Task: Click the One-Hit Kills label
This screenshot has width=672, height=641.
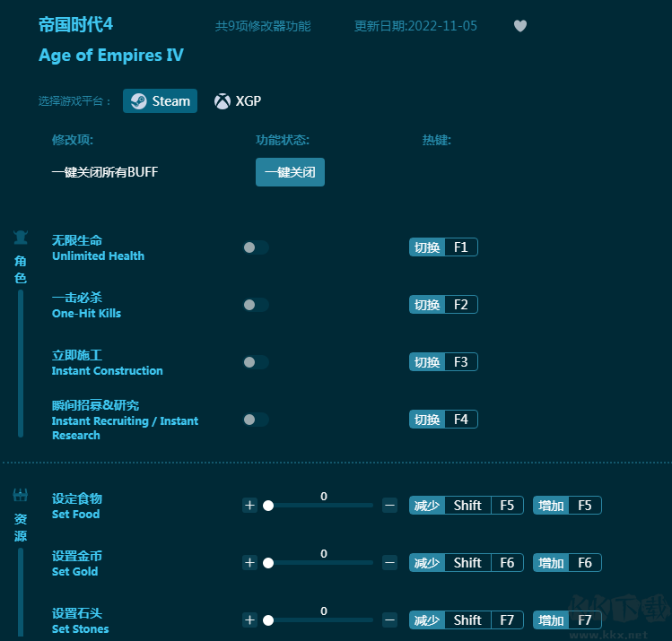Action: tap(86, 314)
